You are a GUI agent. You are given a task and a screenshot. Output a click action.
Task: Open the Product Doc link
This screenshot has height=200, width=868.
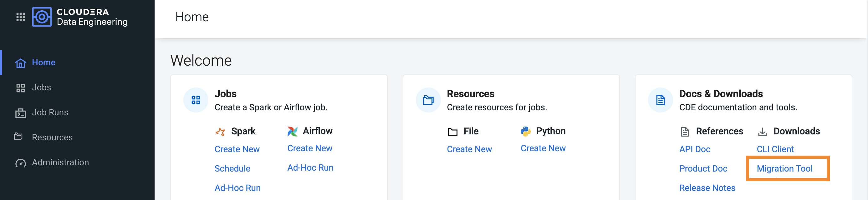tap(703, 168)
